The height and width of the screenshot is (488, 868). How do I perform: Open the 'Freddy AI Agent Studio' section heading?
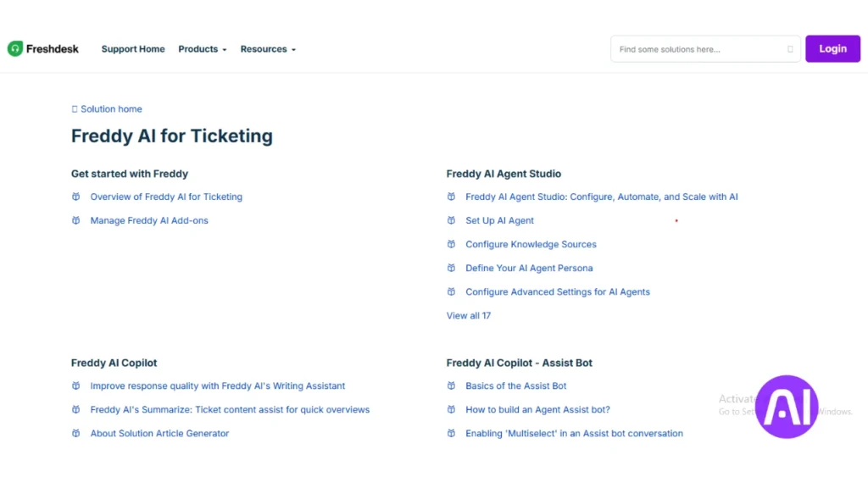[x=504, y=174]
